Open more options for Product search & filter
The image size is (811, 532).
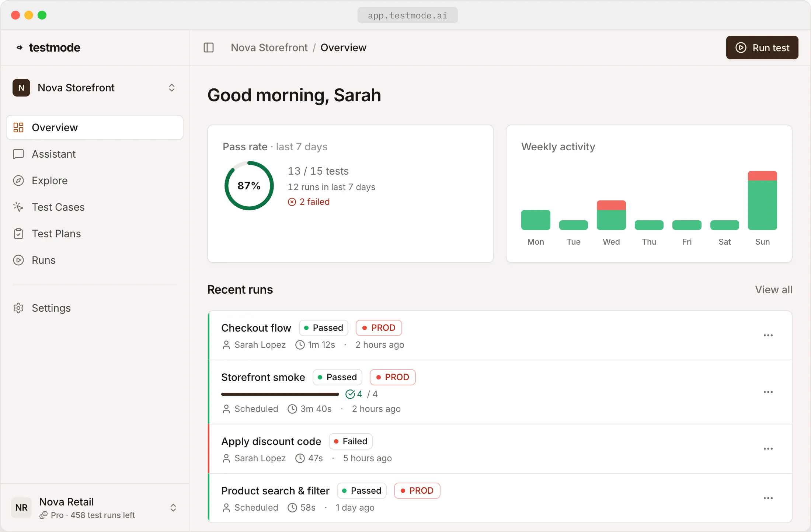[768, 498]
